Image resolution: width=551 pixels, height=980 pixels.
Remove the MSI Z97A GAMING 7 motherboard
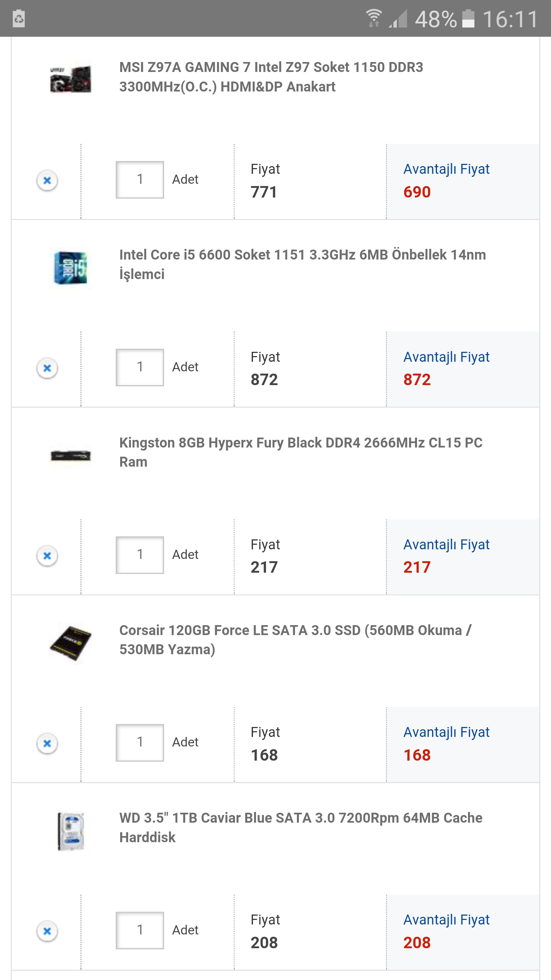47,180
